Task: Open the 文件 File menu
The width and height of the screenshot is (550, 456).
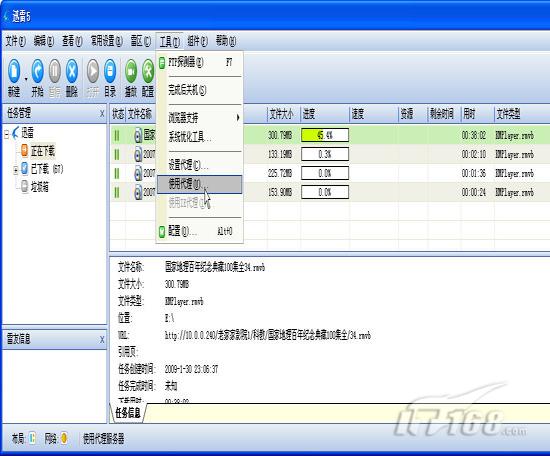Action: pos(15,41)
